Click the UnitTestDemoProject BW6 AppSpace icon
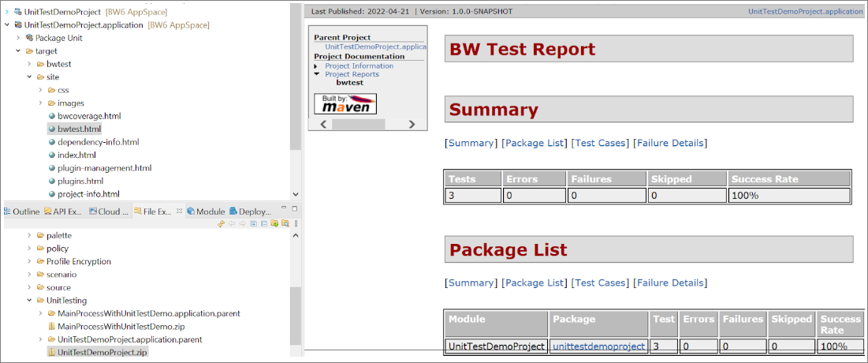The height and width of the screenshot is (363, 868). pos(18,12)
